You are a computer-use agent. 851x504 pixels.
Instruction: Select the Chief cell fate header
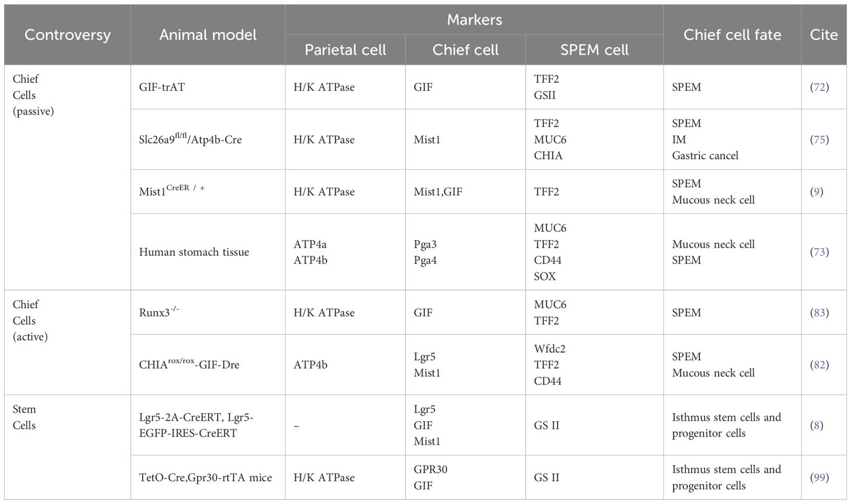pyautogui.click(x=732, y=35)
